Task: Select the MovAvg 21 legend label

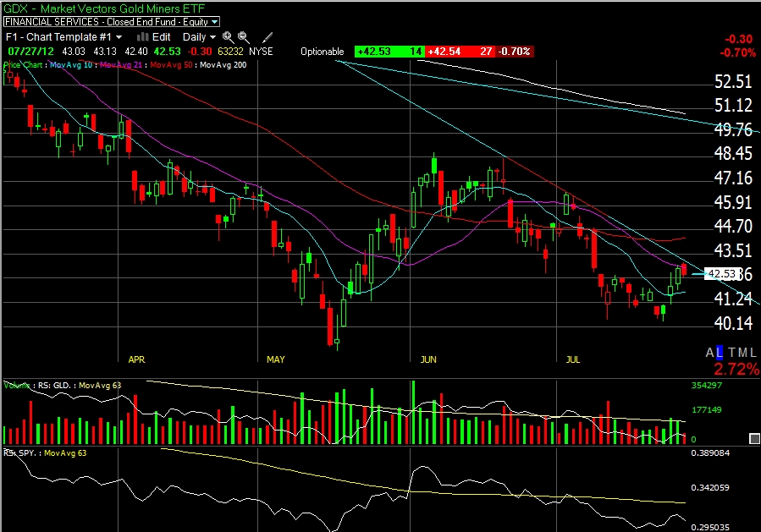Action: point(121,65)
